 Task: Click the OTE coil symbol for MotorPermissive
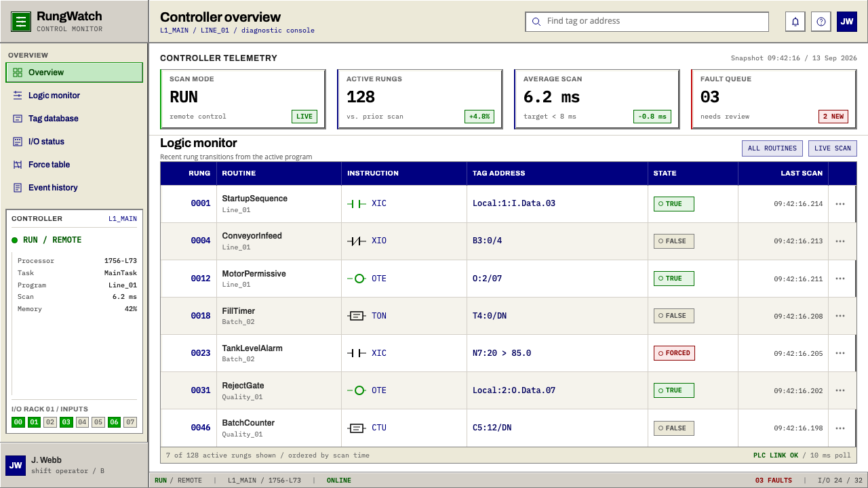tap(357, 279)
